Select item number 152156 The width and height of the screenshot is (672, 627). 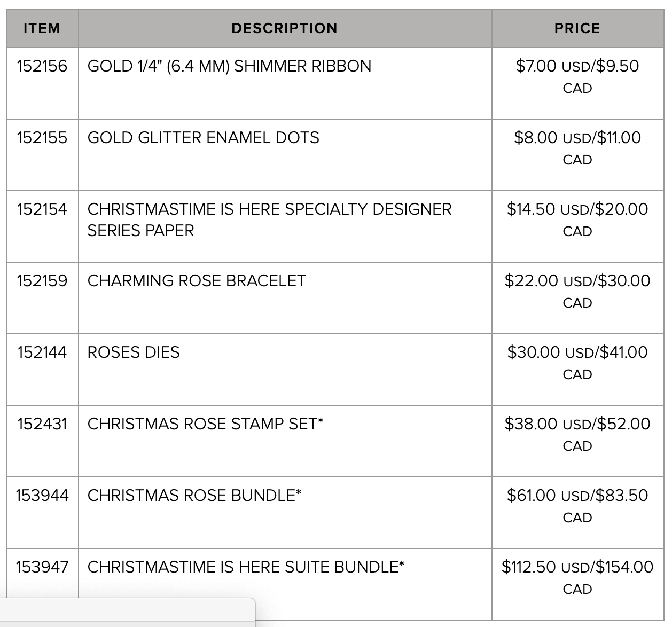click(42, 66)
